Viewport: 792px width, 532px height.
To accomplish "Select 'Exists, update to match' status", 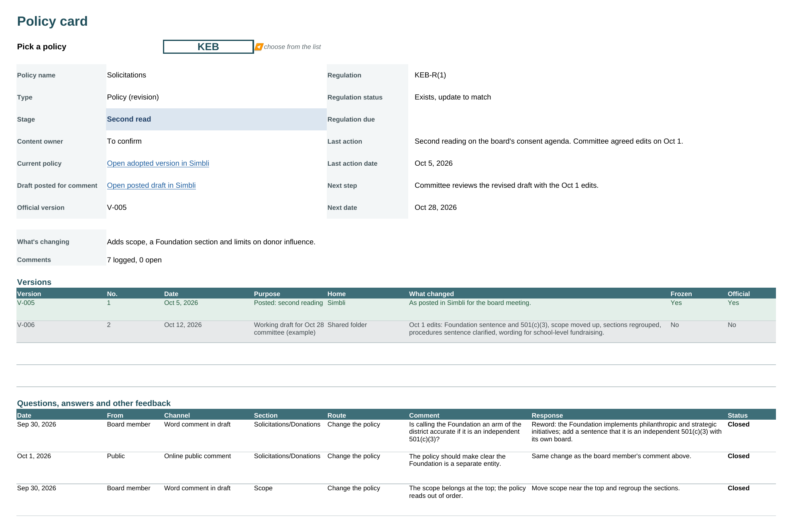I will (x=453, y=97).
